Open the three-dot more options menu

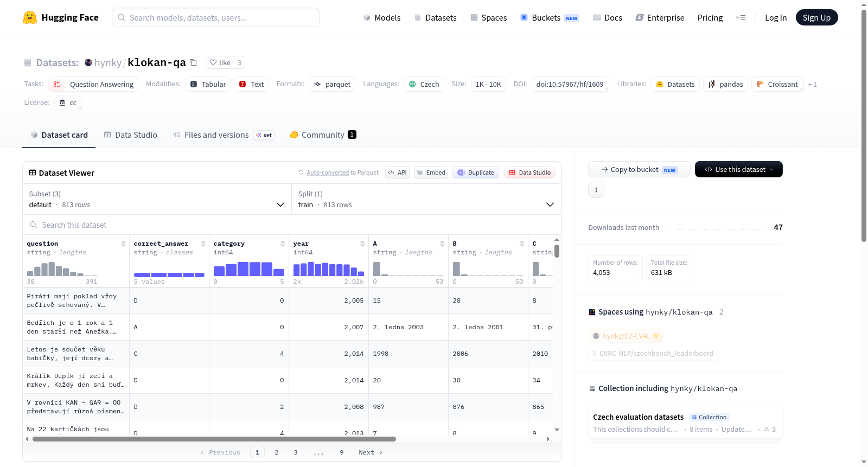coord(596,190)
